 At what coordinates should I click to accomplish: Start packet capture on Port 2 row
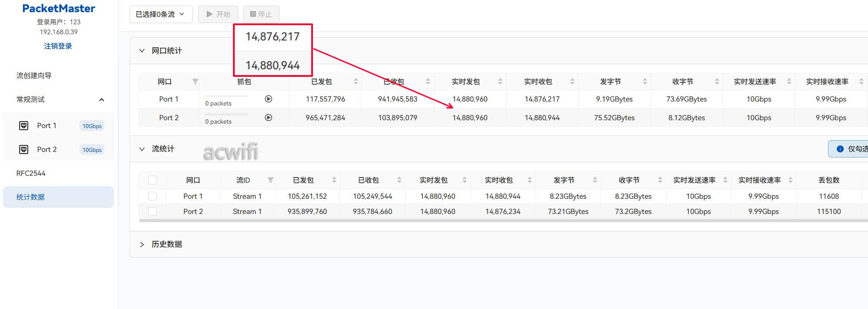tap(269, 118)
